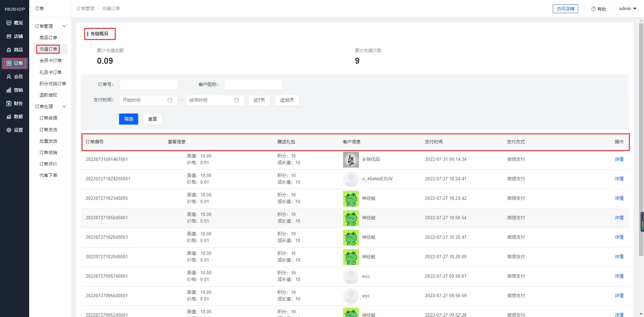Image resolution: width=644 pixels, height=317 pixels.
Task: Click the 帮助 help question icon
Action: 593,9
